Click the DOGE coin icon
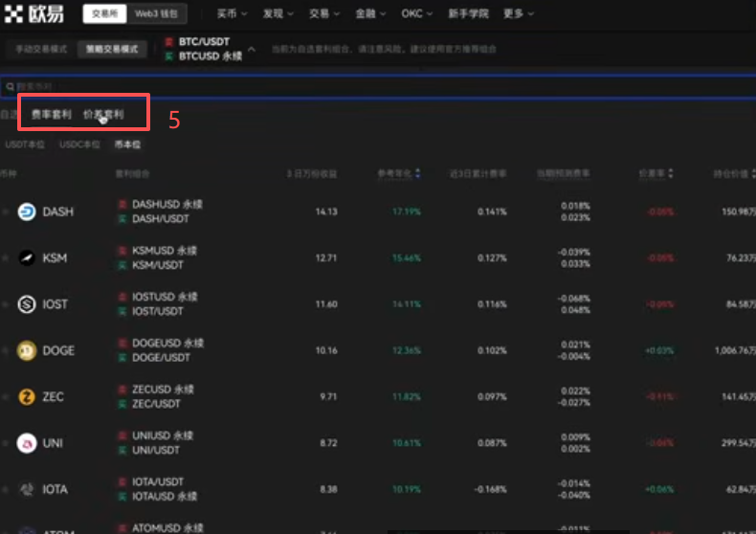 click(27, 350)
